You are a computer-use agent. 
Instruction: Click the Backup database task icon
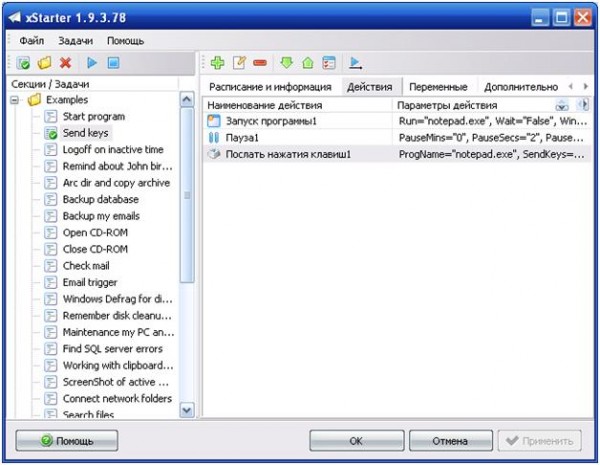tap(51, 199)
